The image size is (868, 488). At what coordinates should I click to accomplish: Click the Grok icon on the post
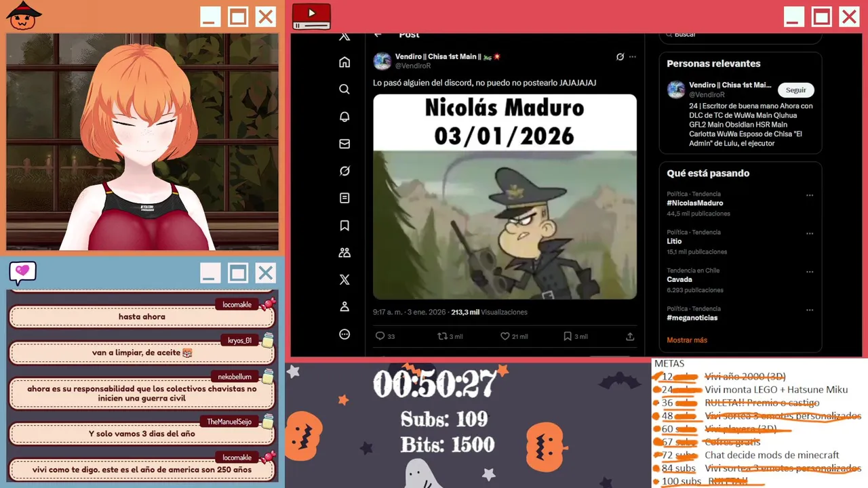coord(620,57)
